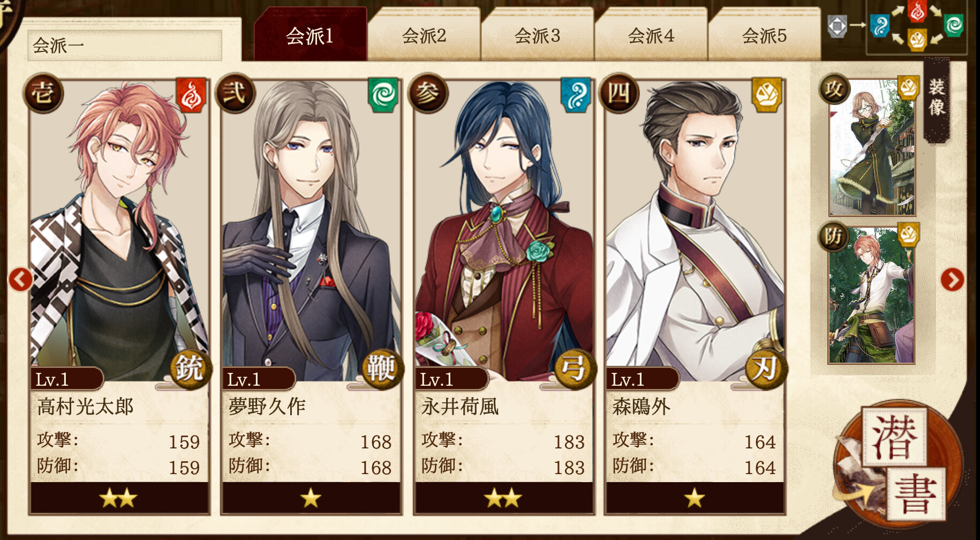Click the 壱 slot number badge
This screenshot has width=980, height=540.
43,93
